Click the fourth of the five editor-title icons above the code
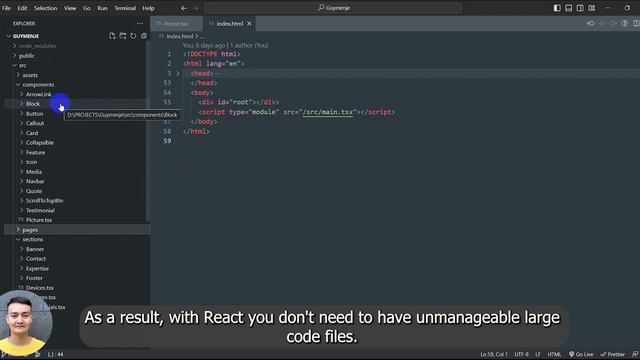This screenshot has height=360, width=640. [x=624, y=24]
